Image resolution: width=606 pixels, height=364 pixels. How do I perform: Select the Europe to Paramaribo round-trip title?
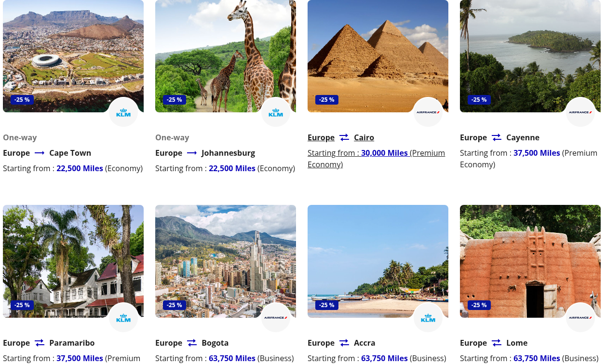(x=49, y=343)
